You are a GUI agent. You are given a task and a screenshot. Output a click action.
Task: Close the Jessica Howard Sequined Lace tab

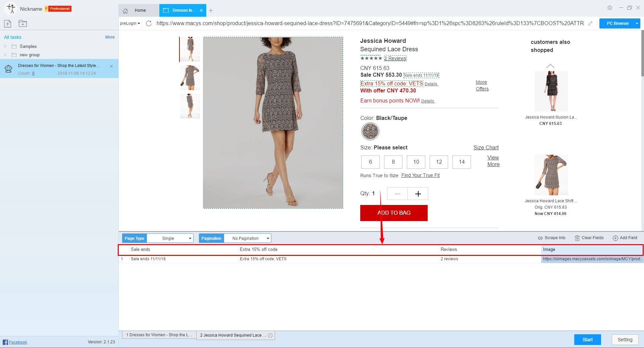tap(270, 335)
